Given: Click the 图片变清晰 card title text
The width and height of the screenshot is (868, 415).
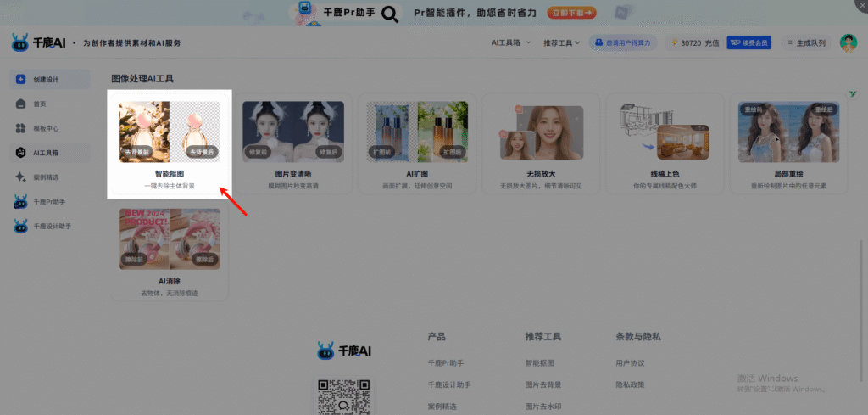Looking at the screenshot, I should [x=293, y=173].
